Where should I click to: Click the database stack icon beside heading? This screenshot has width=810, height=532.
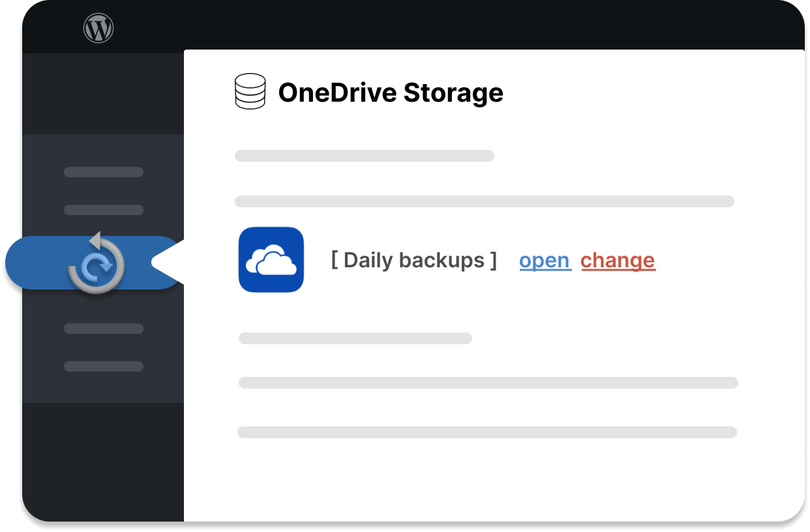250,91
